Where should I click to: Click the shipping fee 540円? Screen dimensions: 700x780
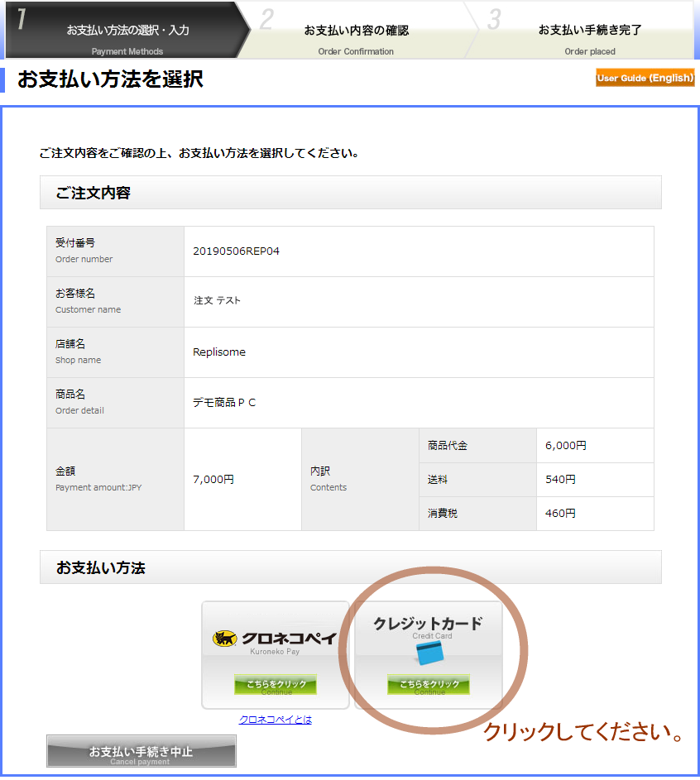coord(560,480)
